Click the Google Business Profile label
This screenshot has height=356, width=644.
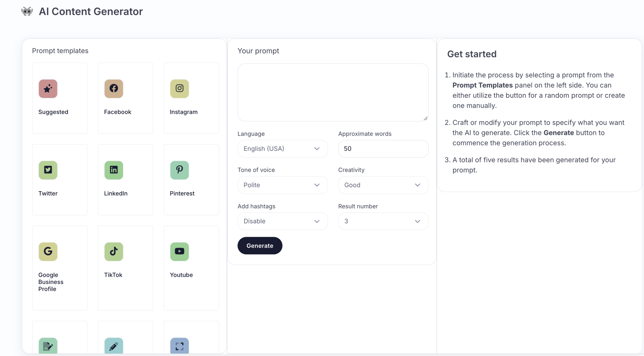point(51,282)
